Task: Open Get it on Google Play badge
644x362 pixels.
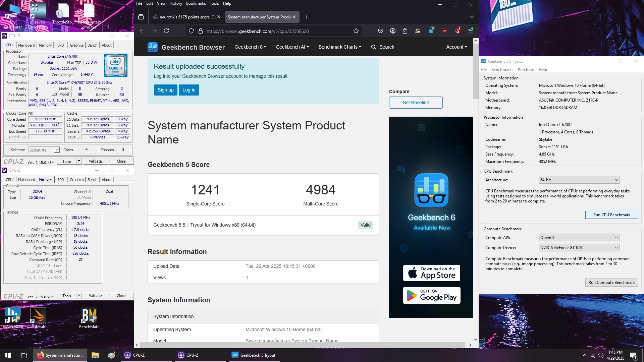Action: tap(431, 295)
